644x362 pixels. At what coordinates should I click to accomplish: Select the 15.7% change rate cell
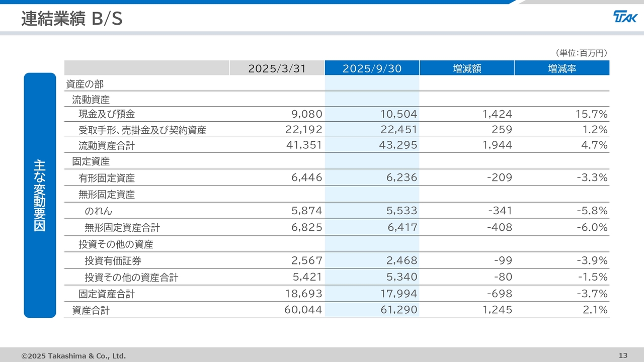tap(591, 114)
